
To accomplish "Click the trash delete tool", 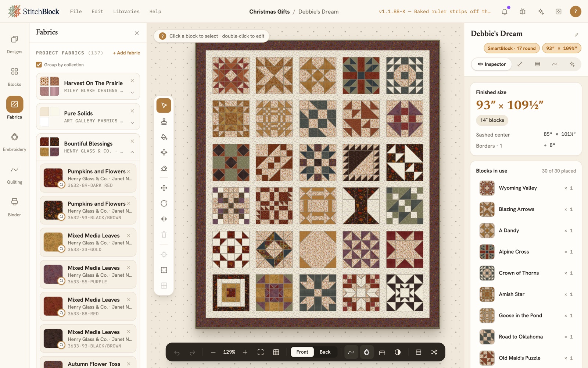I will pyautogui.click(x=164, y=234).
